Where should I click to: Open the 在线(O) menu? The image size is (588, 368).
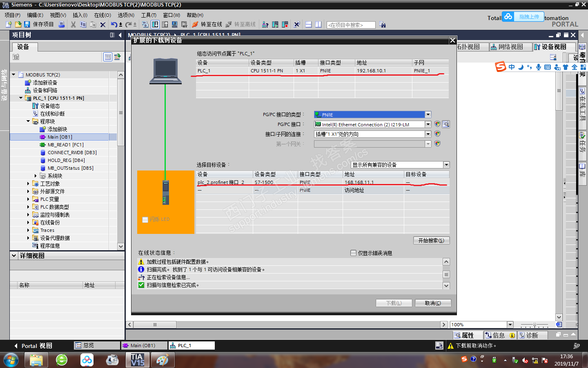click(102, 15)
